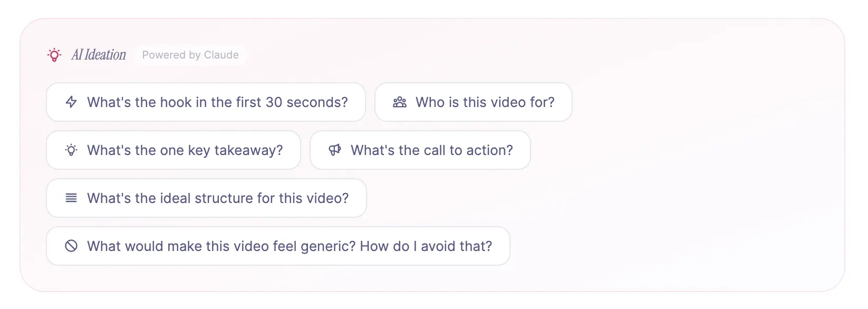Viewport: 868px width, 309px height.
Task: Select the lightning bolt icon on the hook prompt
Action: (x=71, y=102)
